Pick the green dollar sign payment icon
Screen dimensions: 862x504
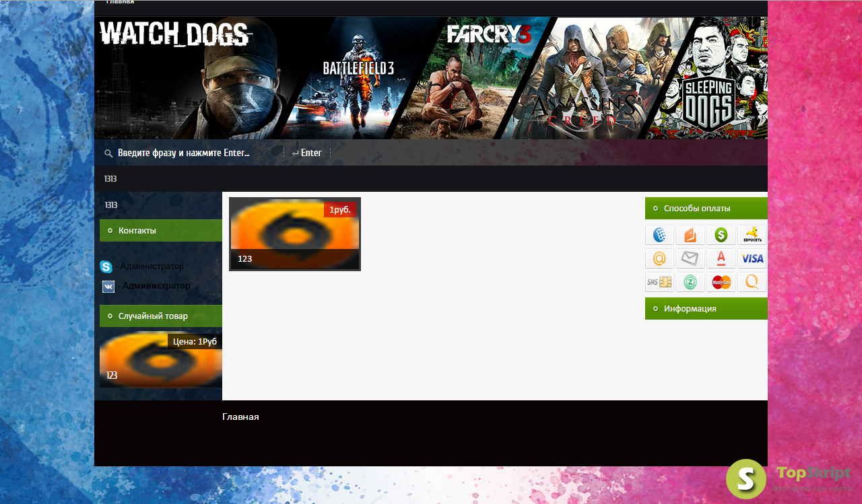coord(721,235)
